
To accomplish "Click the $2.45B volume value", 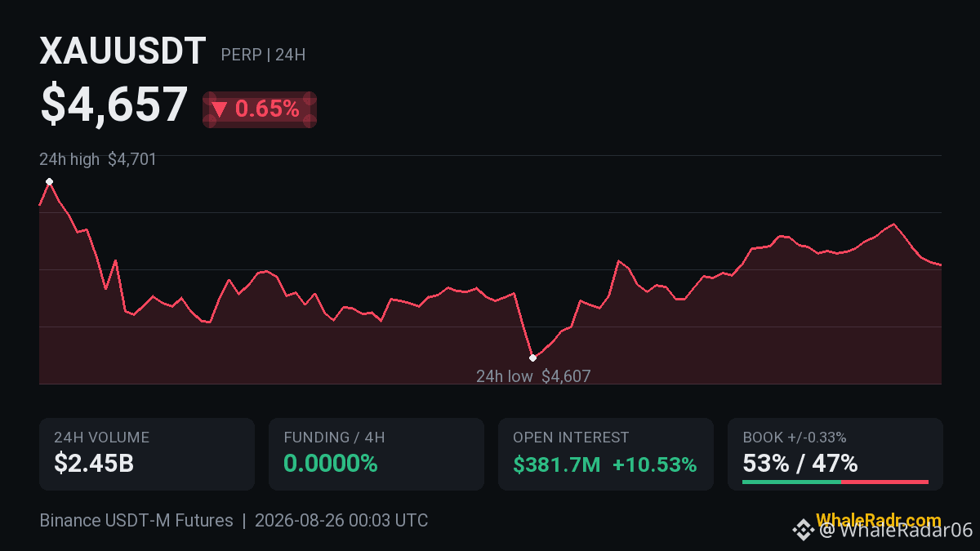I will click(94, 464).
